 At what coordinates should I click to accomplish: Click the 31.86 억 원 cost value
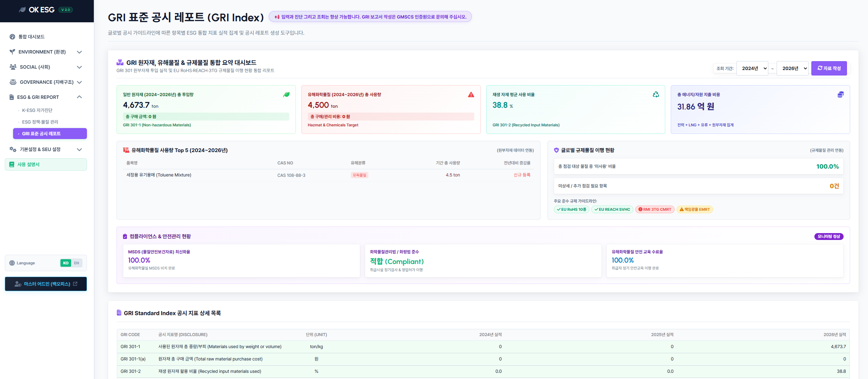(x=696, y=106)
